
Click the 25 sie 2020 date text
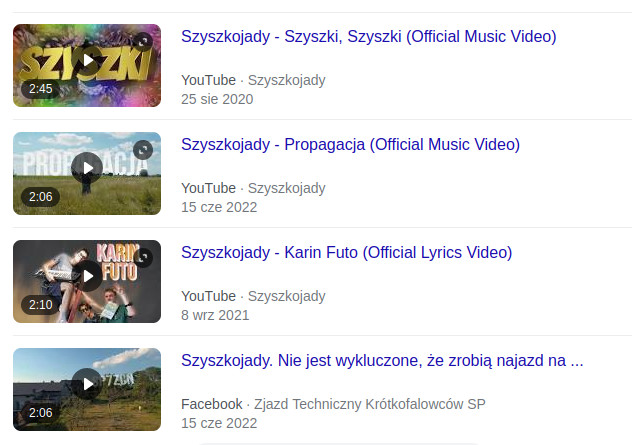click(x=217, y=99)
